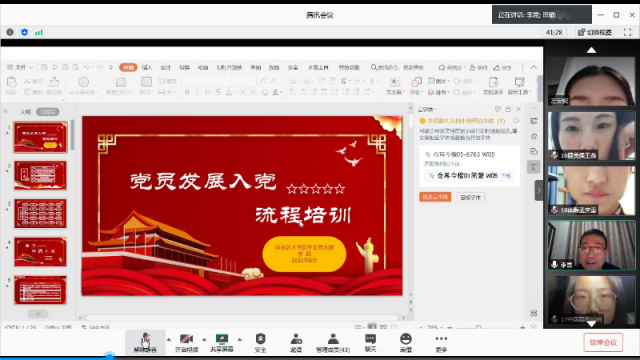Click the orange cloud fonts button
Screen dimensions: 640x360
[x=435, y=197]
